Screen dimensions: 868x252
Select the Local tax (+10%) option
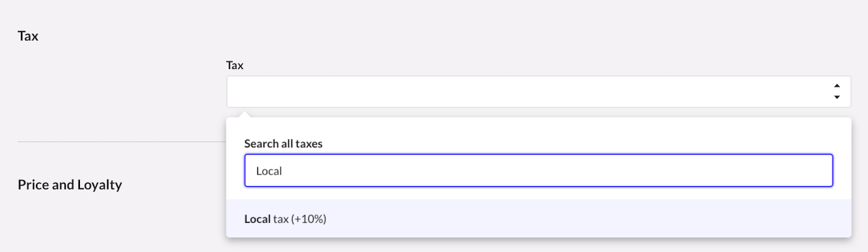(285, 219)
